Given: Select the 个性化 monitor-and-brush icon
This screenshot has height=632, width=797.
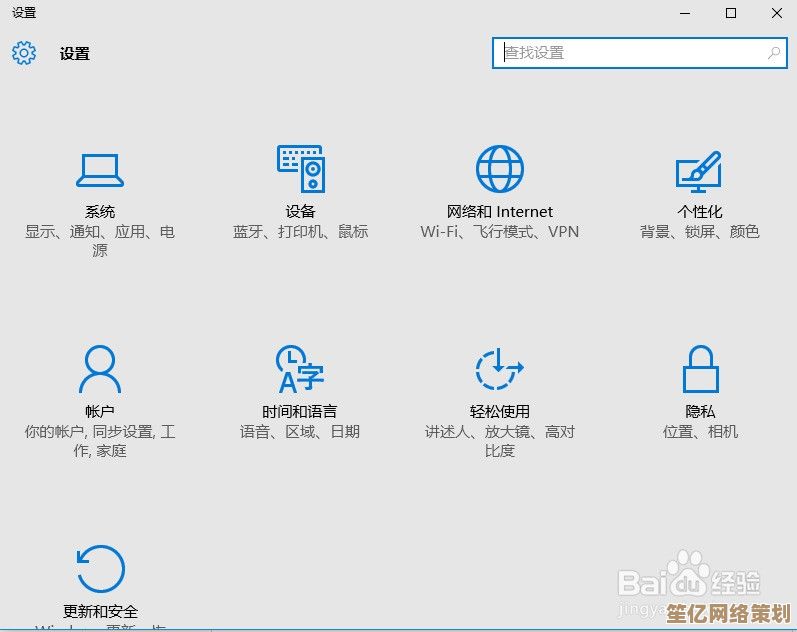Looking at the screenshot, I should tap(699, 170).
